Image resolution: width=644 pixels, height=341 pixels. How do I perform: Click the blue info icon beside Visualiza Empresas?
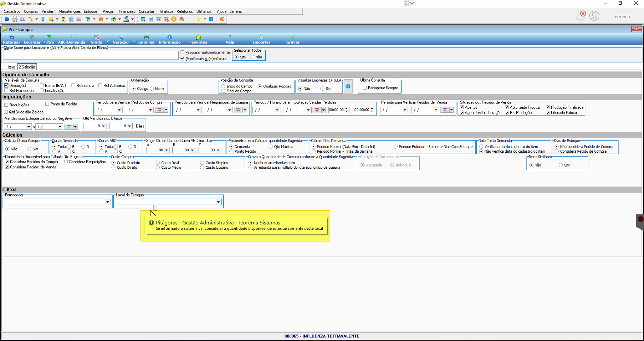point(348,86)
